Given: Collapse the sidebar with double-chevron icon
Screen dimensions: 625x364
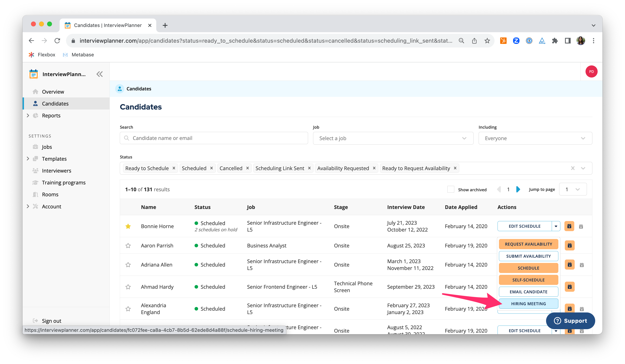Looking at the screenshot, I should [x=99, y=74].
